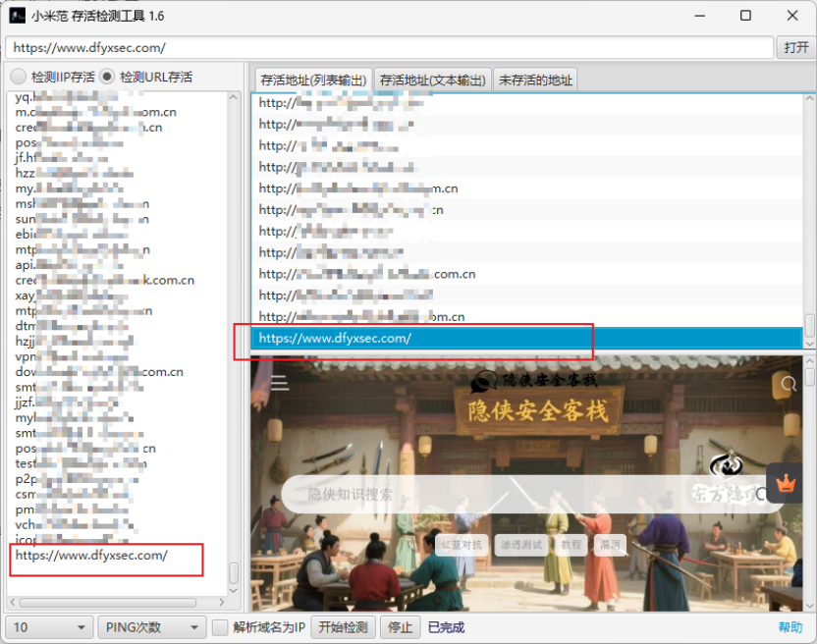Expand the PING次数 dropdown
Screen dimensions: 817x644
pyautogui.click(x=151, y=627)
